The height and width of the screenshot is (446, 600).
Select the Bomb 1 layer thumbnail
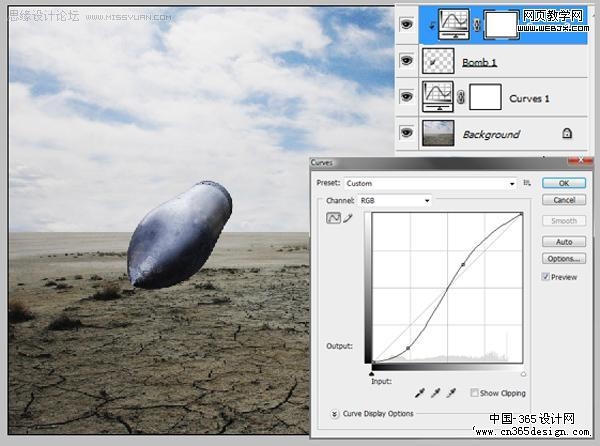click(438, 61)
